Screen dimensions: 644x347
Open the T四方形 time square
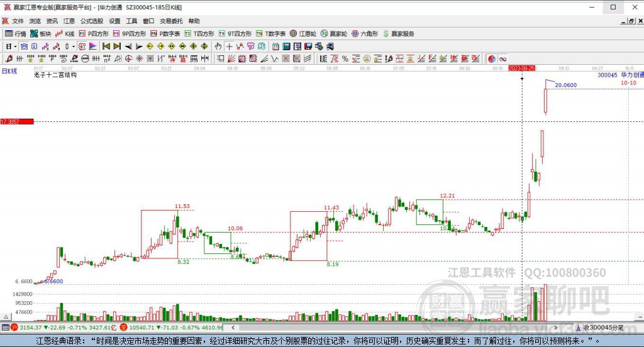pos(199,34)
